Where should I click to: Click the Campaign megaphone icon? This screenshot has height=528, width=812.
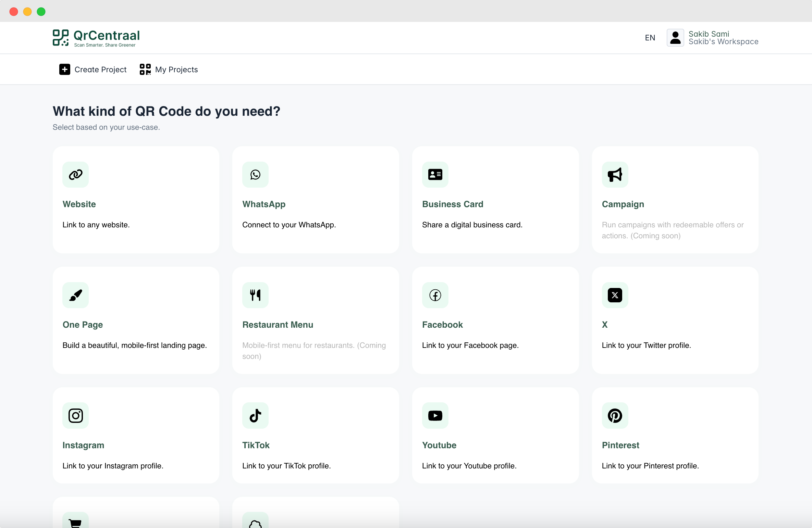click(x=615, y=175)
